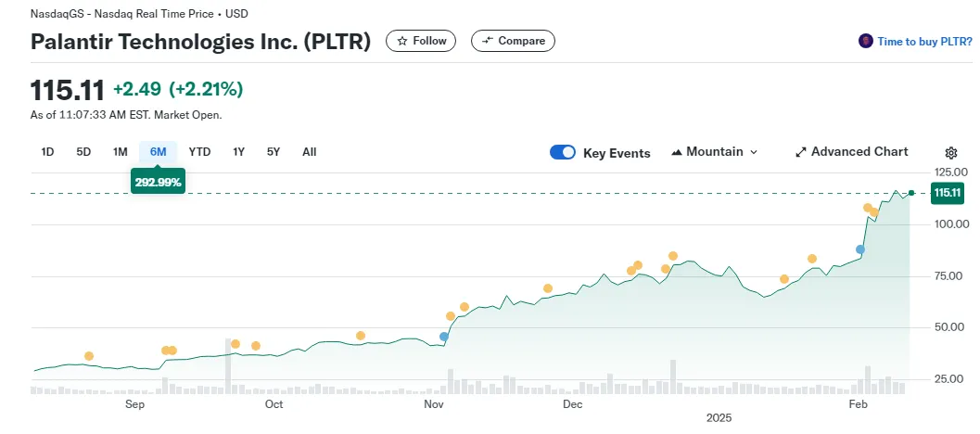980x434 pixels.
Task: Click the Oct label on the time axis
Action: pyautogui.click(x=274, y=404)
